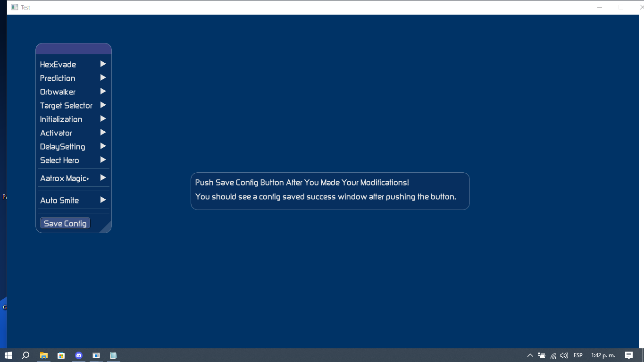
Task: Open the Aatrox Magic+ menu entry
Action: pyautogui.click(x=65, y=178)
